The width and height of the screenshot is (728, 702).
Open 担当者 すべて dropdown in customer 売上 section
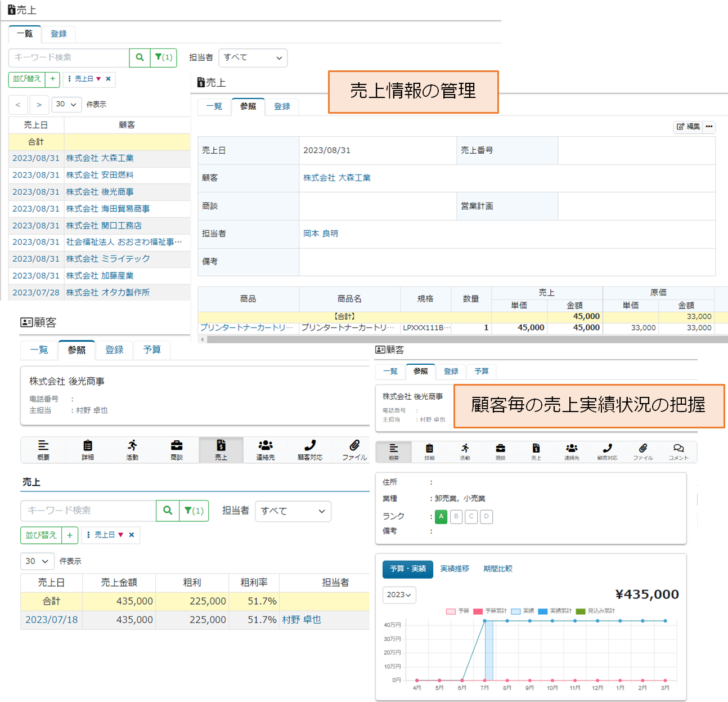click(x=293, y=511)
